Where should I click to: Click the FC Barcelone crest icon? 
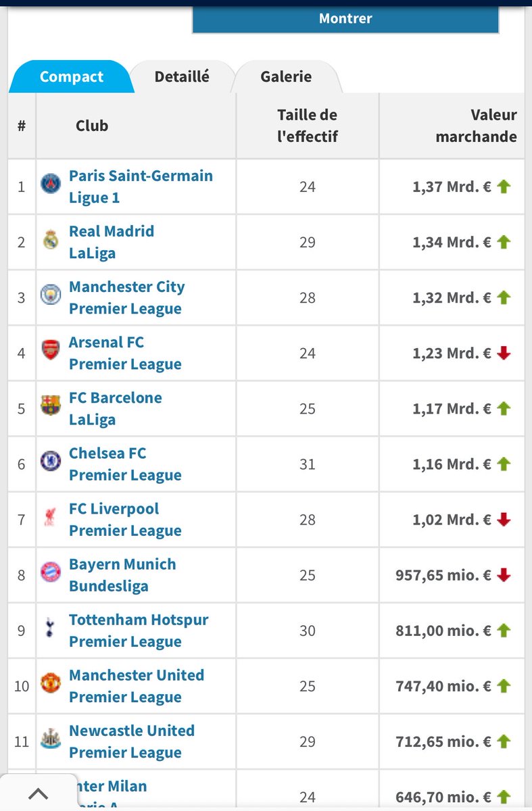tap(51, 406)
